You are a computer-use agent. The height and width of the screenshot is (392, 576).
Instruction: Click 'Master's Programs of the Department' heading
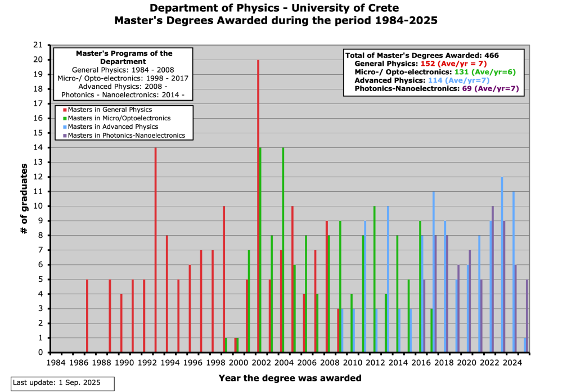tap(124, 57)
